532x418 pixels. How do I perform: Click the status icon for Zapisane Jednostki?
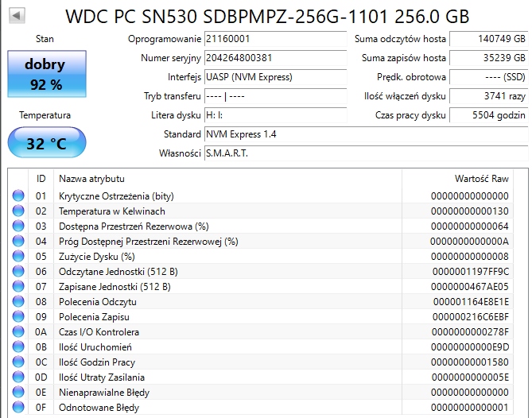click(x=18, y=286)
